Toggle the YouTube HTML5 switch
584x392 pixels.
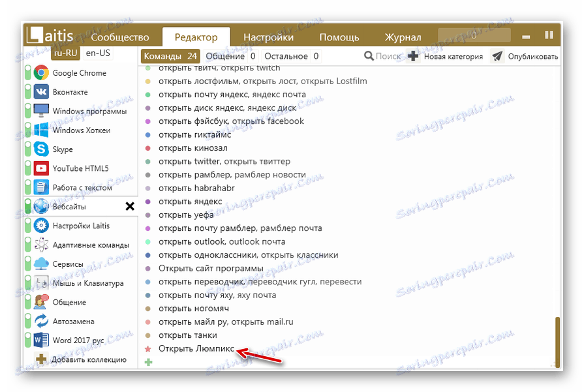tap(28, 168)
